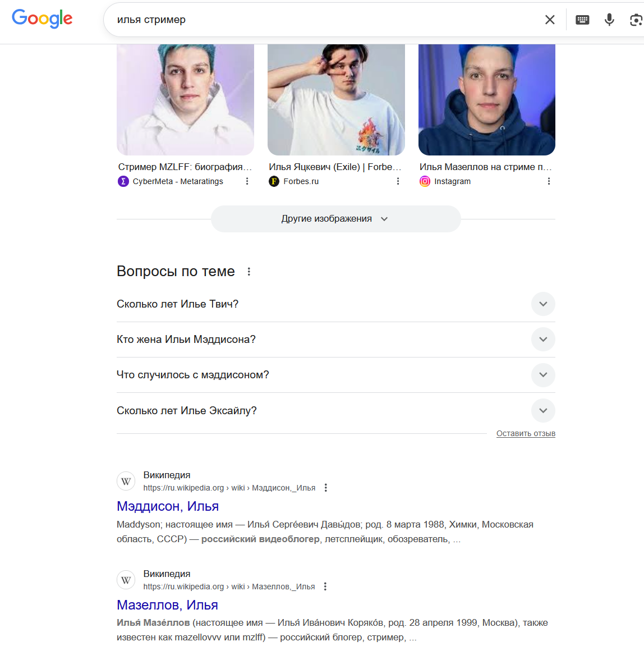Open options menu for Instagram image result

[549, 181]
